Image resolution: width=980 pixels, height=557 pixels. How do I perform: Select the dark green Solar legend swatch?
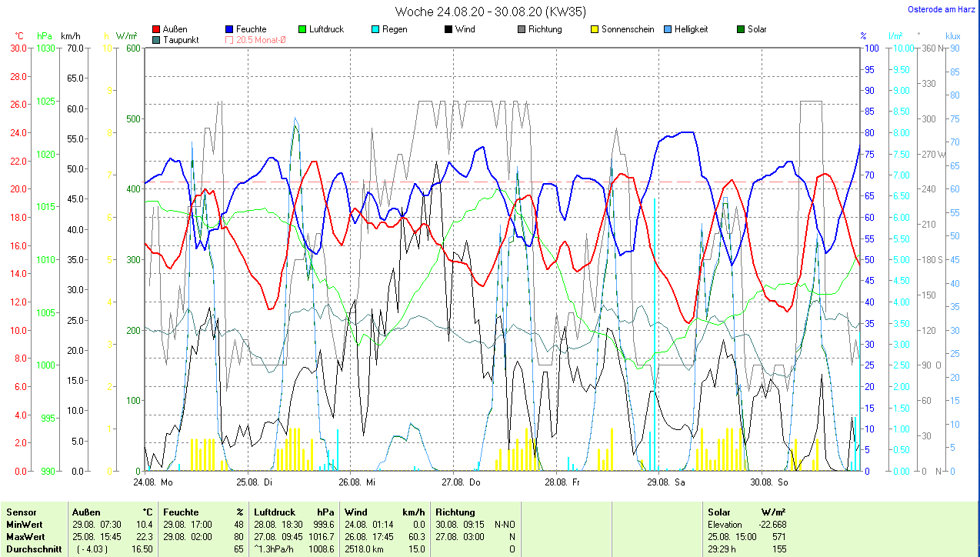[741, 29]
